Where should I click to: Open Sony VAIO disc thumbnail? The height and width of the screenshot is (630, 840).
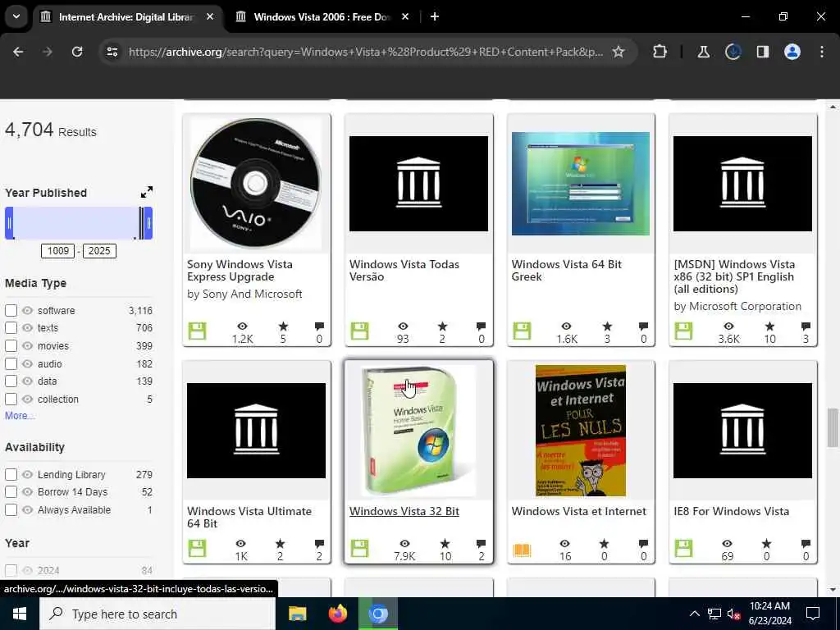[256, 184]
